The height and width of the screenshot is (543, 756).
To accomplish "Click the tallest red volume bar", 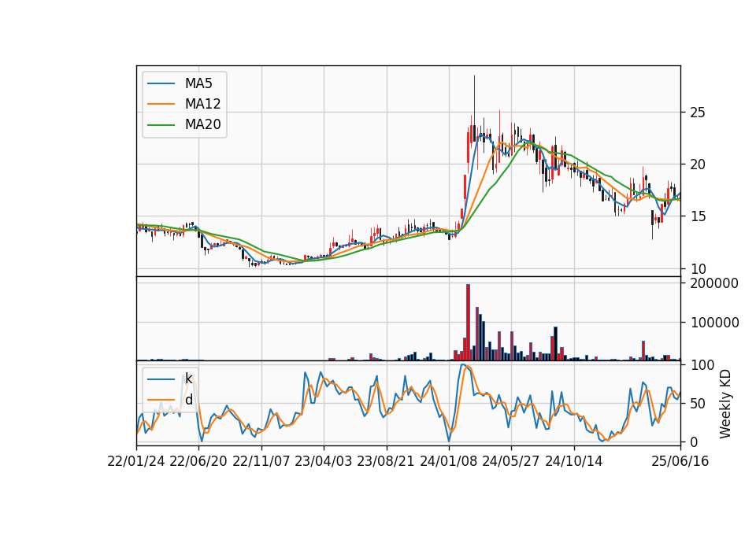I will (468, 323).
